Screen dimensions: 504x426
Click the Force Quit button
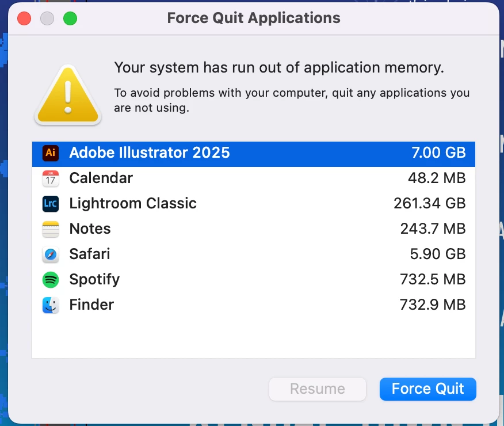point(428,389)
